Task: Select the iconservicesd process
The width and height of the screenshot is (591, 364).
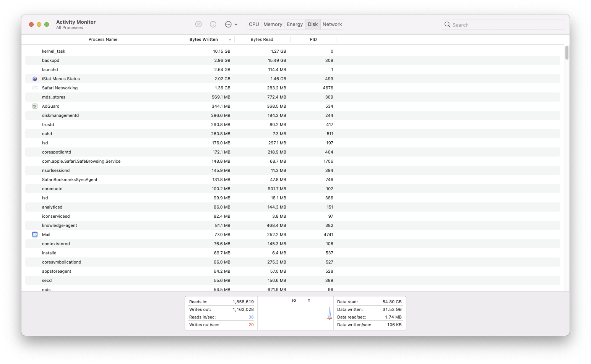Action: [x=292, y=216]
